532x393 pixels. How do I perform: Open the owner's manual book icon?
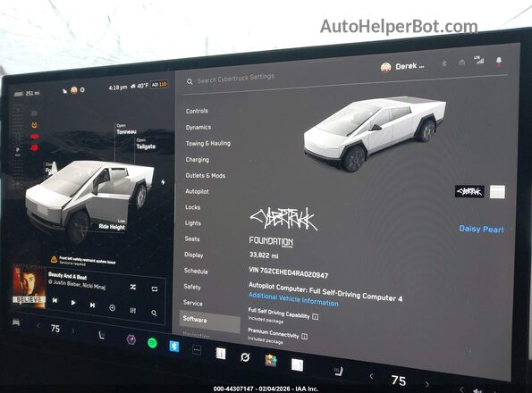[221, 354]
